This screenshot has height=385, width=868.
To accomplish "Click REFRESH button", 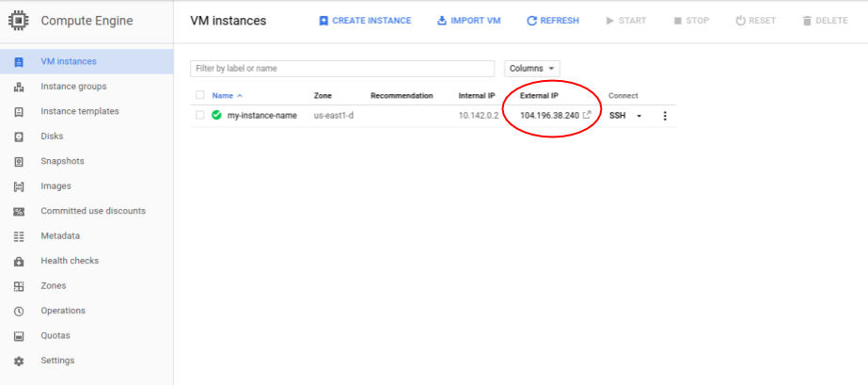I will click(x=552, y=21).
